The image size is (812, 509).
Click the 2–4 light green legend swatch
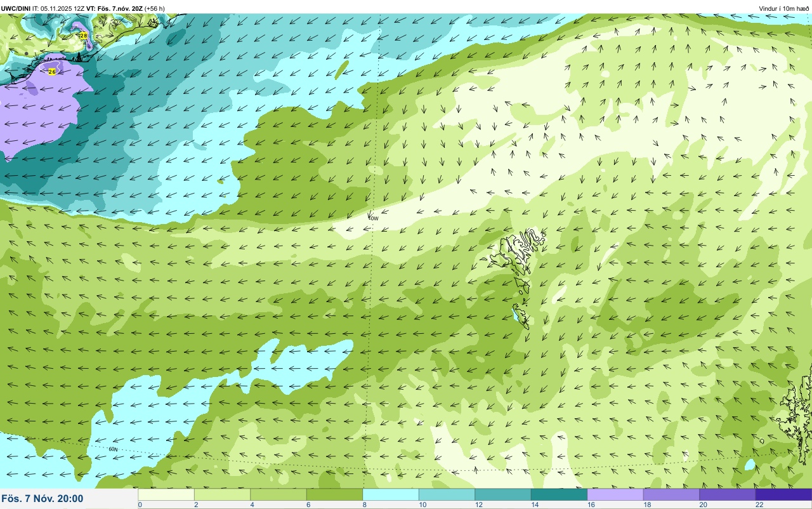[222, 494]
